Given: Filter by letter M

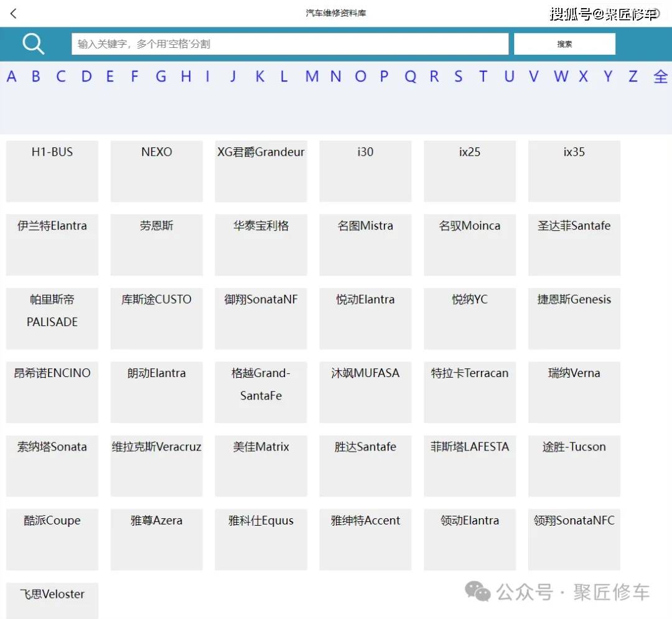Looking at the screenshot, I should coord(312,77).
